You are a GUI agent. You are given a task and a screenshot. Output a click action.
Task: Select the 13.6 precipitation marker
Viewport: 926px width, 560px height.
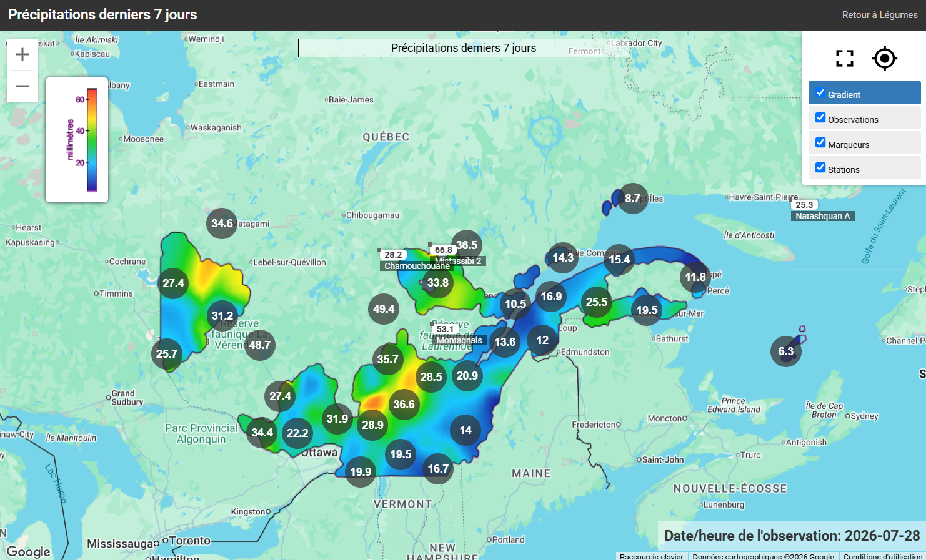coord(505,342)
